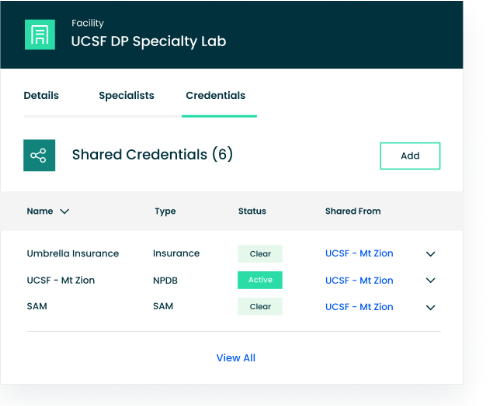This screenshot has width=489, height=406.
Task: Open the View All link
Action: point(236,358)
